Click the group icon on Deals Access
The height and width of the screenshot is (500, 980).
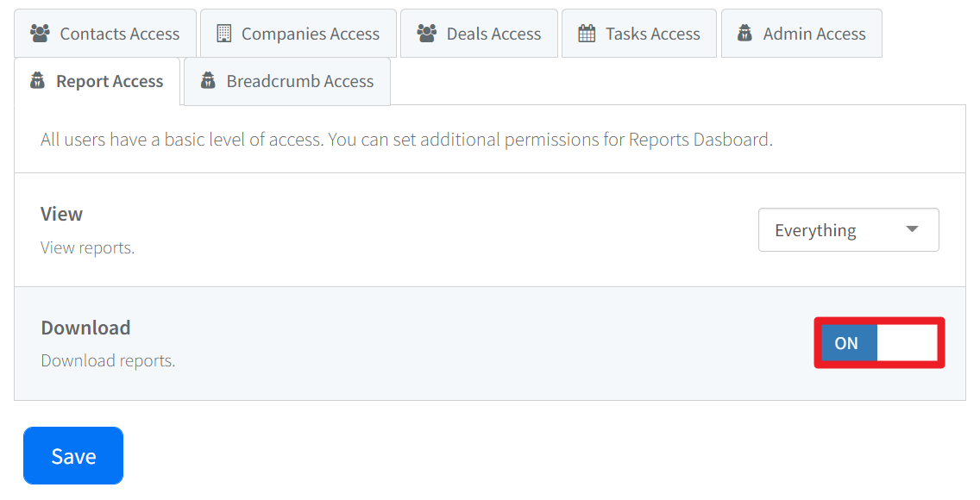[x=426, y=34]
